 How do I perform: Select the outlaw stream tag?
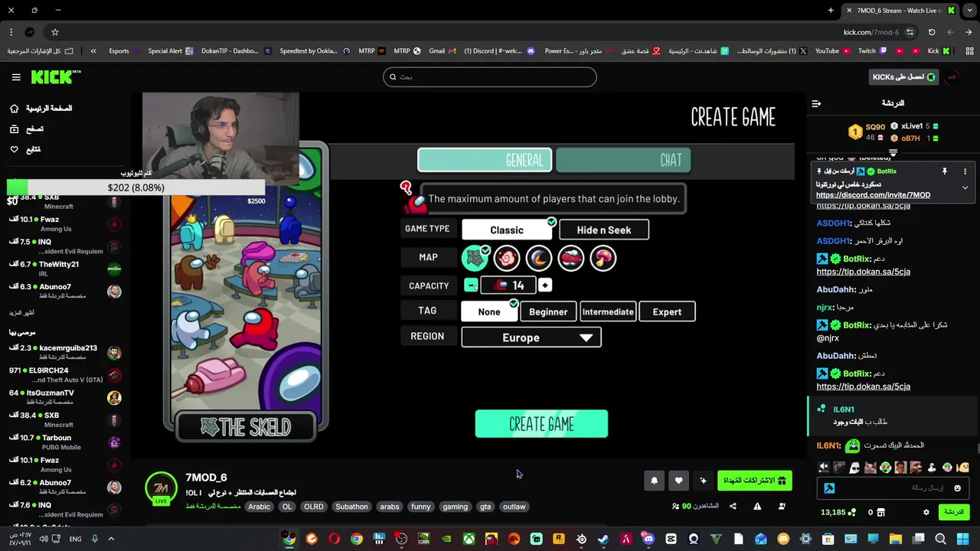[x=514, y=507]
